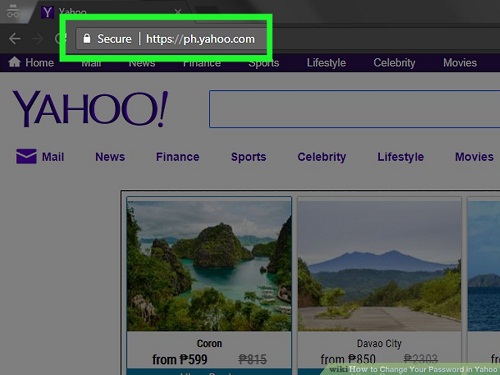Click the Coron destination title
Screen dimensions: 500x375
209,343
